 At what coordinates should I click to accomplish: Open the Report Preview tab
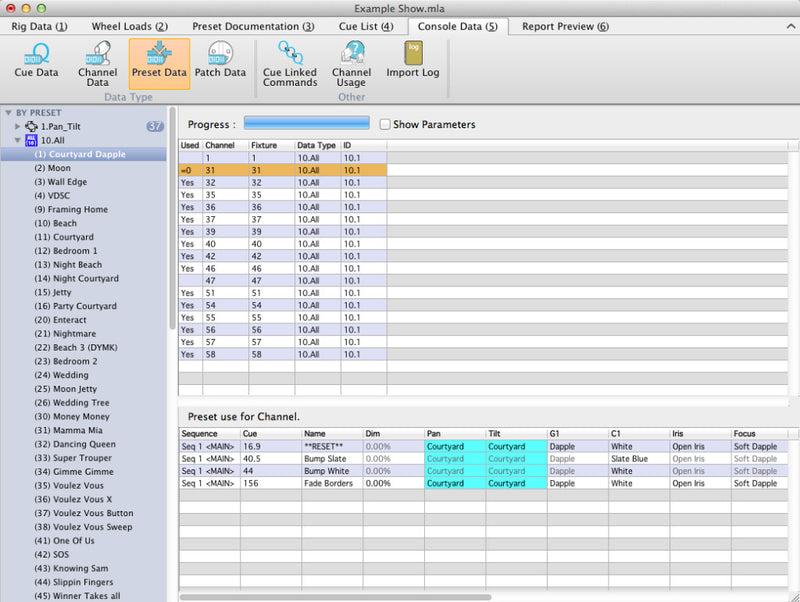(564, 26)
